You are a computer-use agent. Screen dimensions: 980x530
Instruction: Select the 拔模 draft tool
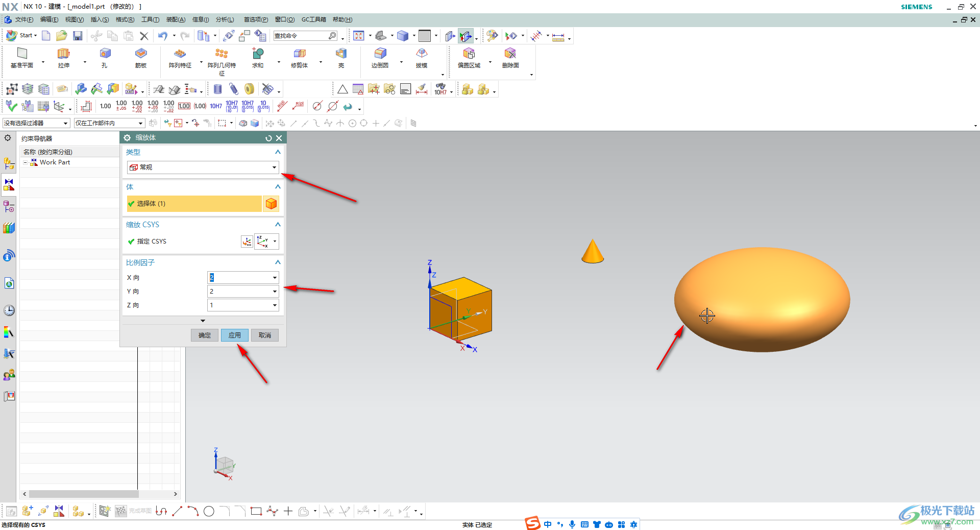422,58
